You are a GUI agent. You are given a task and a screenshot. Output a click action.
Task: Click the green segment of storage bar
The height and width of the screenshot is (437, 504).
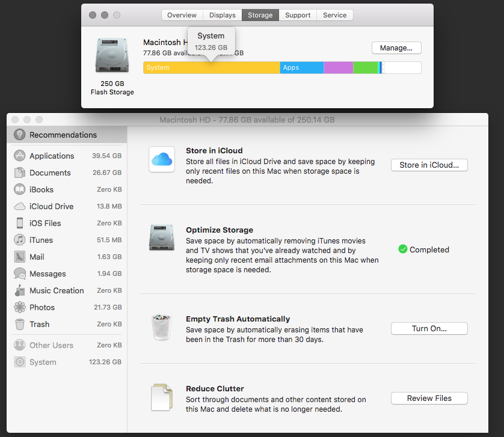pyautogui.click(x=366, y=67)
